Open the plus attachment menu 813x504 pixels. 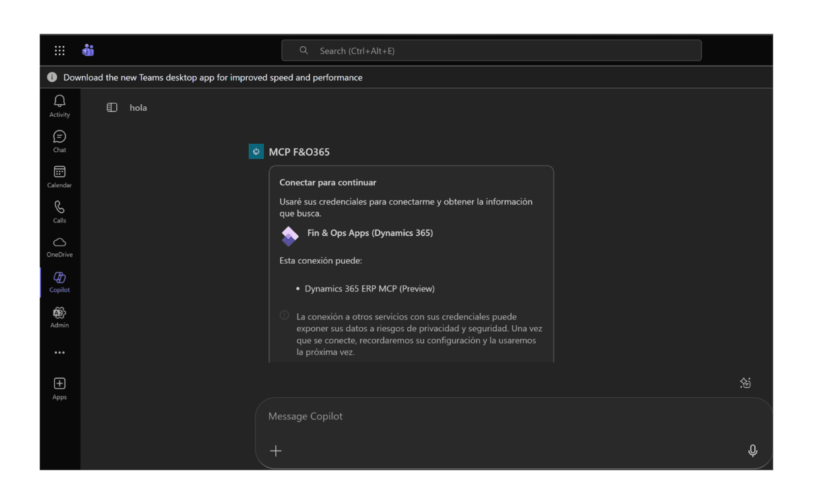coord(276,451)
